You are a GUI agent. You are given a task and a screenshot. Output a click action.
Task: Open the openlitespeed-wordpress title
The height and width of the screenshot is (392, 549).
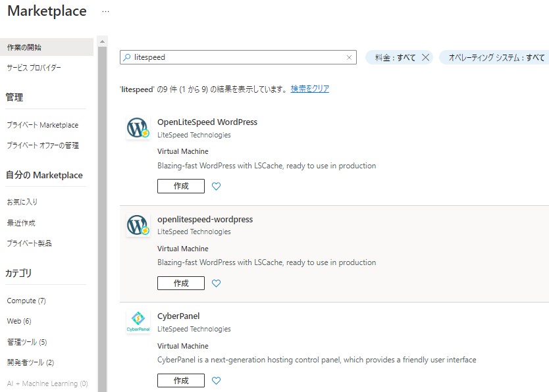click(205, 219)
